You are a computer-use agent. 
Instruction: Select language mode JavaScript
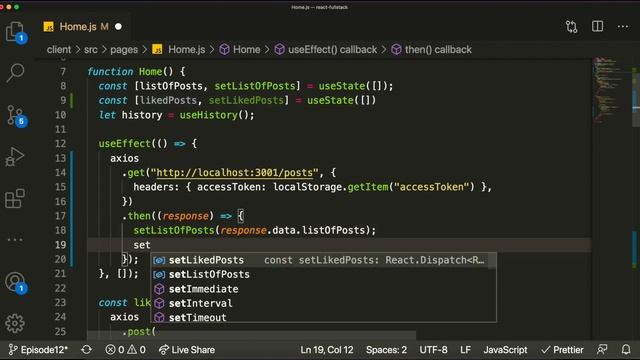point(505,350)
